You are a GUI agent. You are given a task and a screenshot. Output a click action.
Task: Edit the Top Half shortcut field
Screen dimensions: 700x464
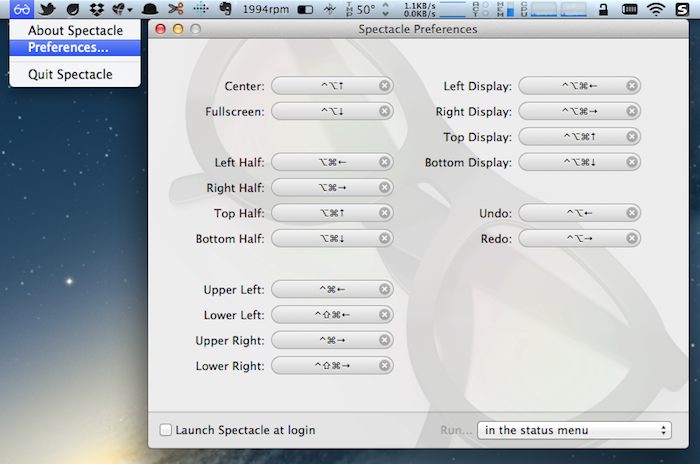click(332, 213)
